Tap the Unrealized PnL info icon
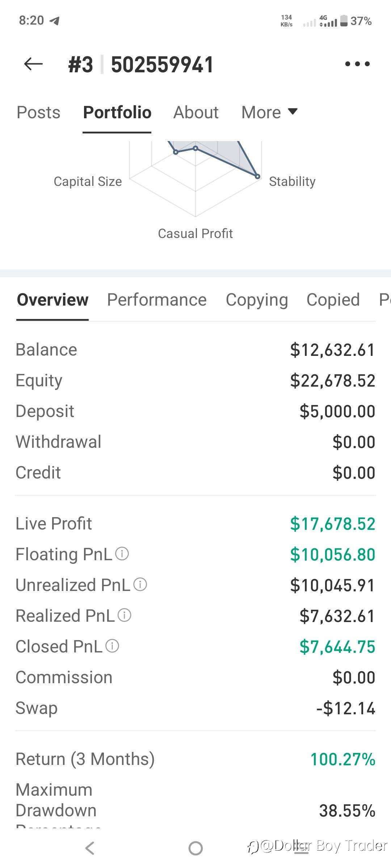The width and height of the screenshot is (391, 868). [x=140, y=584]
